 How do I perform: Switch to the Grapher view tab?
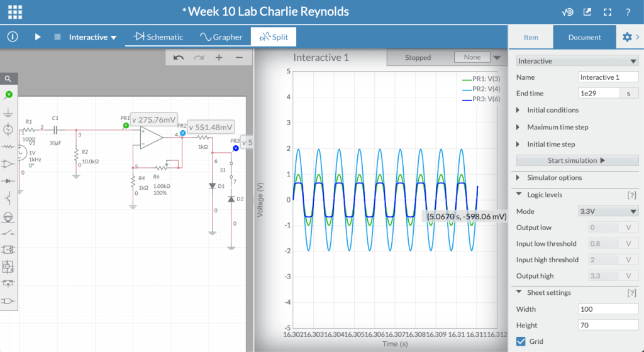point(221,37)
